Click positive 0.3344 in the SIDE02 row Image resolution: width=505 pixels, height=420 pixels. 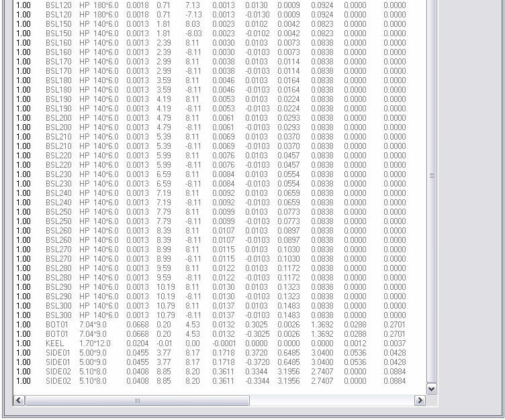(257, 372)
